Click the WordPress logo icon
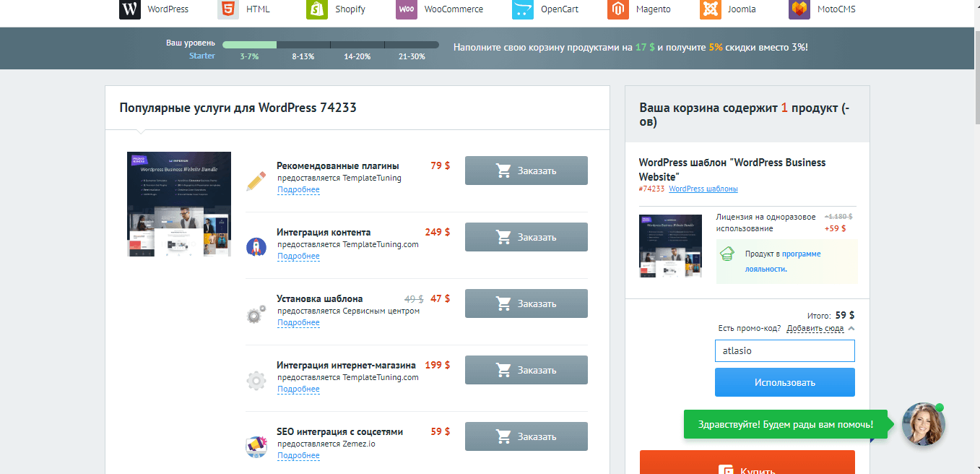 coord(130,9)
